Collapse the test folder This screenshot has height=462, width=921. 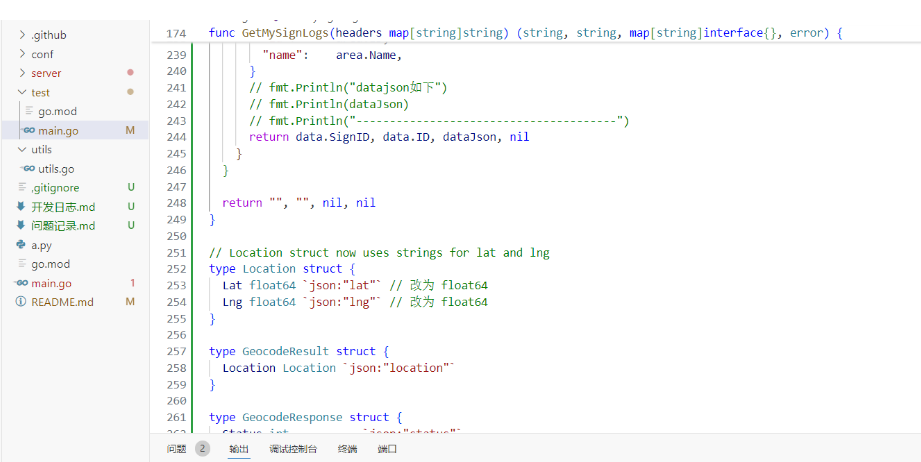click(x=22, y=92)
